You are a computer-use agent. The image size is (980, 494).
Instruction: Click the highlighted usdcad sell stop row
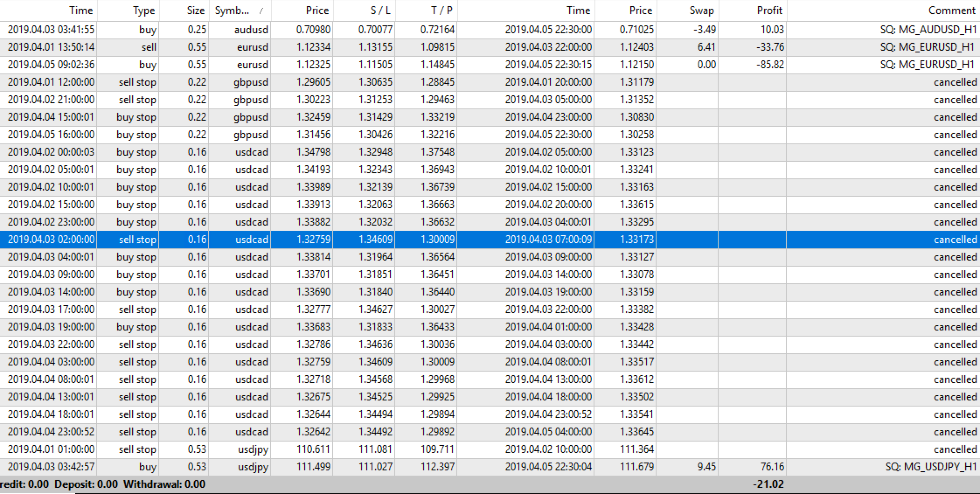click(251, 240)
